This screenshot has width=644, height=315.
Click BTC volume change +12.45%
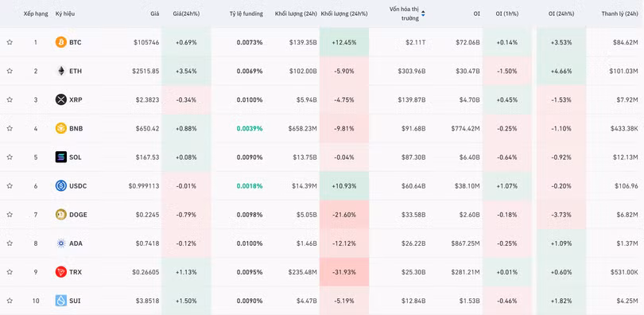click(x=344, y=42)
